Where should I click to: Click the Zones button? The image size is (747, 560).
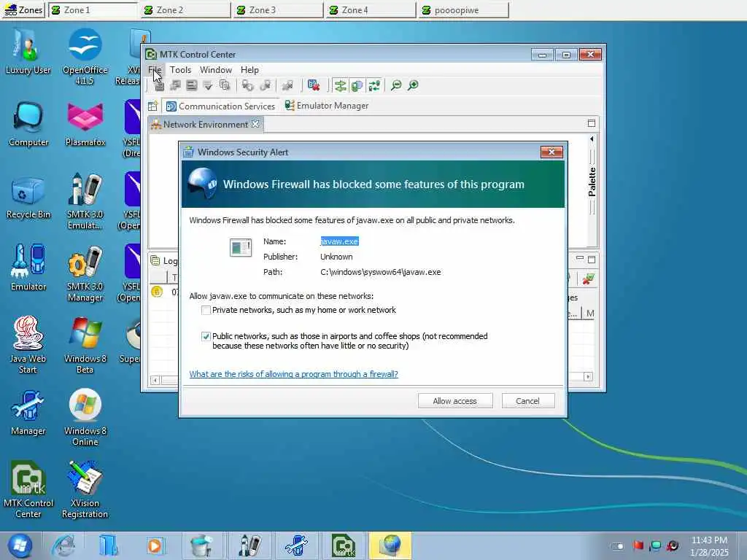coord(23,10)
